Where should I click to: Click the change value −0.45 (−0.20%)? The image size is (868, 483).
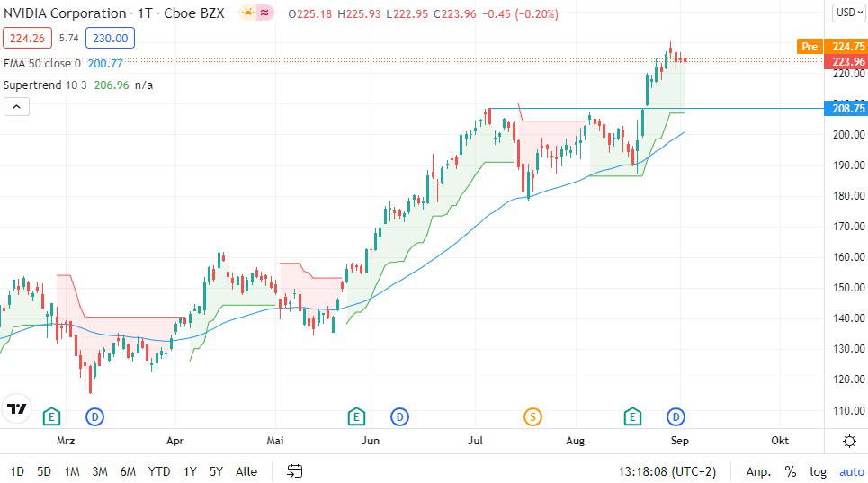[x=520, y=13]
